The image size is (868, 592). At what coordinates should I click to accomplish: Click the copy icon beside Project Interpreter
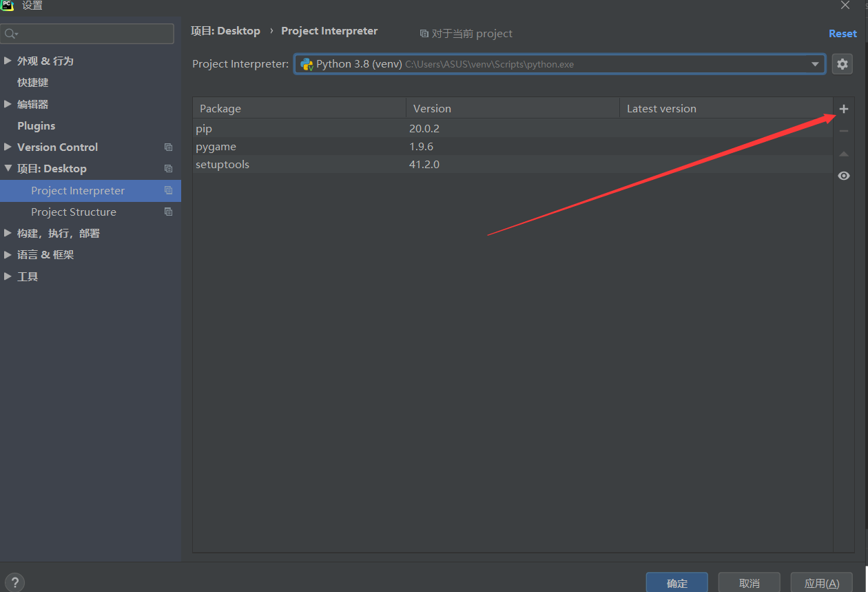click(x=168, y=191)
